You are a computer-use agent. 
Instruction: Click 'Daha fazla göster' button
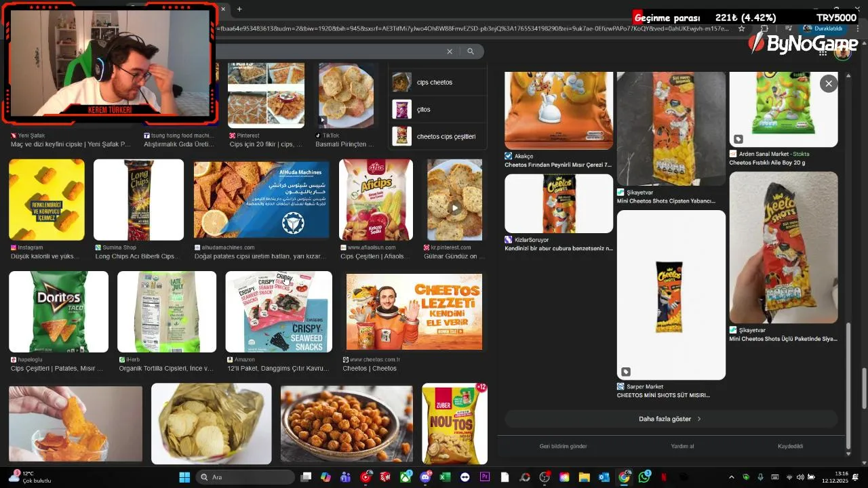tap(671, 419)
